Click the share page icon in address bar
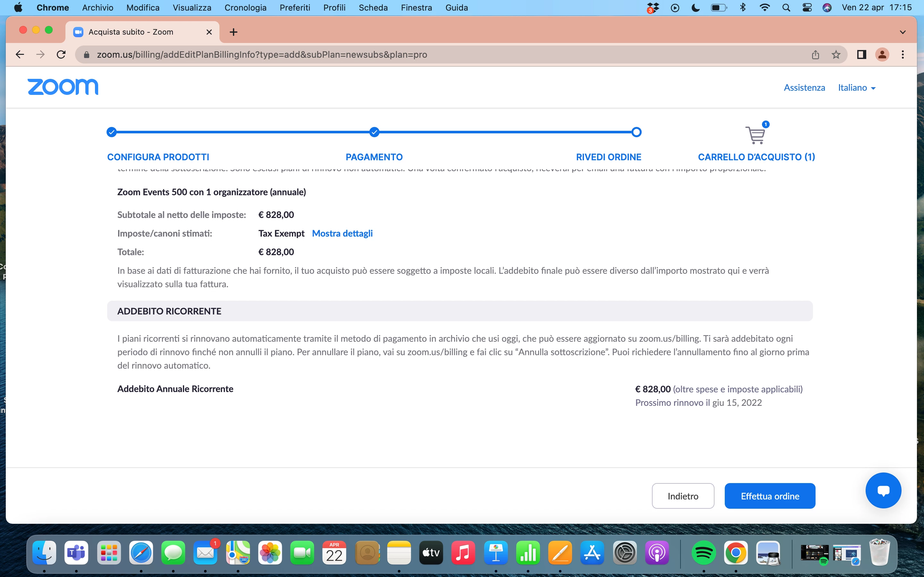924x577 pixels. pyautogui.click(x=815, y=54)
